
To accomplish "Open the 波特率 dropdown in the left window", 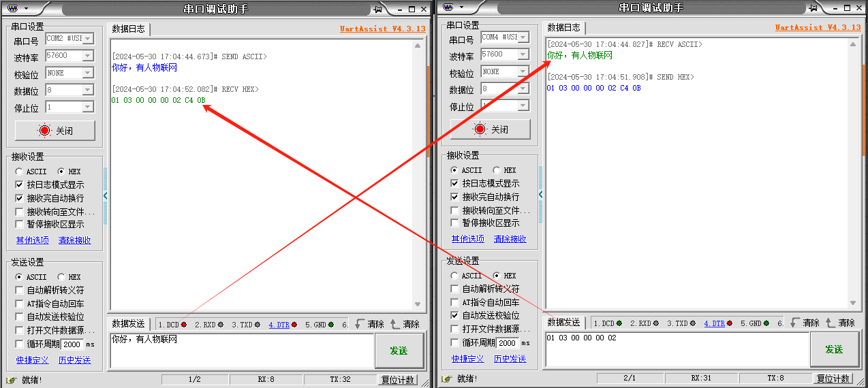I will pyautogui.click(x=87, y=56).
